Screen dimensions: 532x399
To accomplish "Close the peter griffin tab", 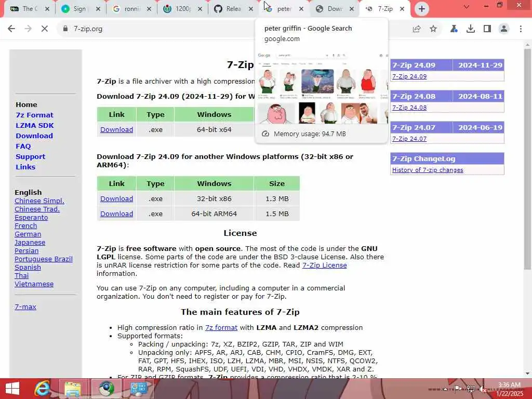I will coord(301,9).
